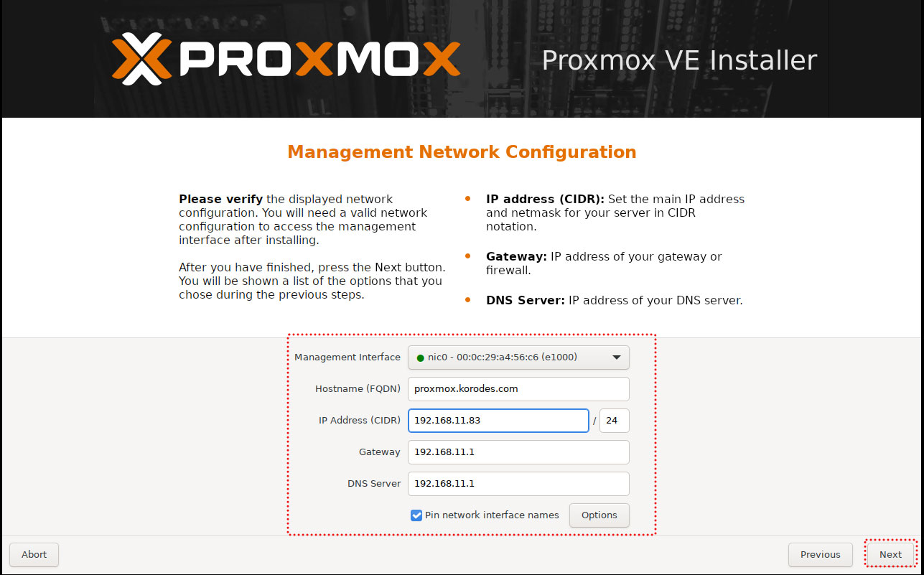Open the Management Interface dropdown arrow

[x=616, y=357]
